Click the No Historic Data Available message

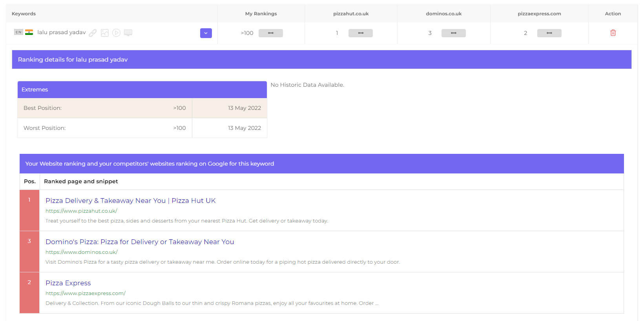[x=307, y=85]
